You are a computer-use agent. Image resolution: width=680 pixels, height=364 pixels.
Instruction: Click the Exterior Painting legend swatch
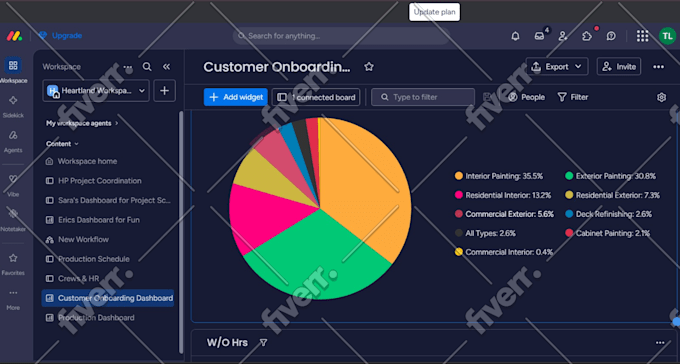pyautogui.click(x=569, y=176)
